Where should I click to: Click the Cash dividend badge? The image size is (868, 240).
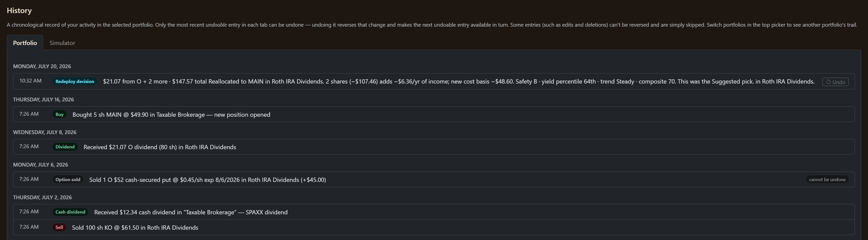(x=70, y=212)
